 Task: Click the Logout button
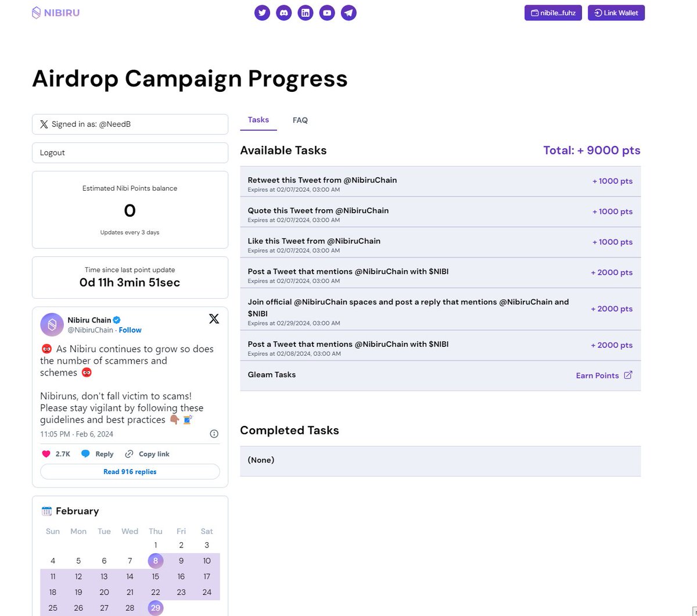click(x=130, y=153)
